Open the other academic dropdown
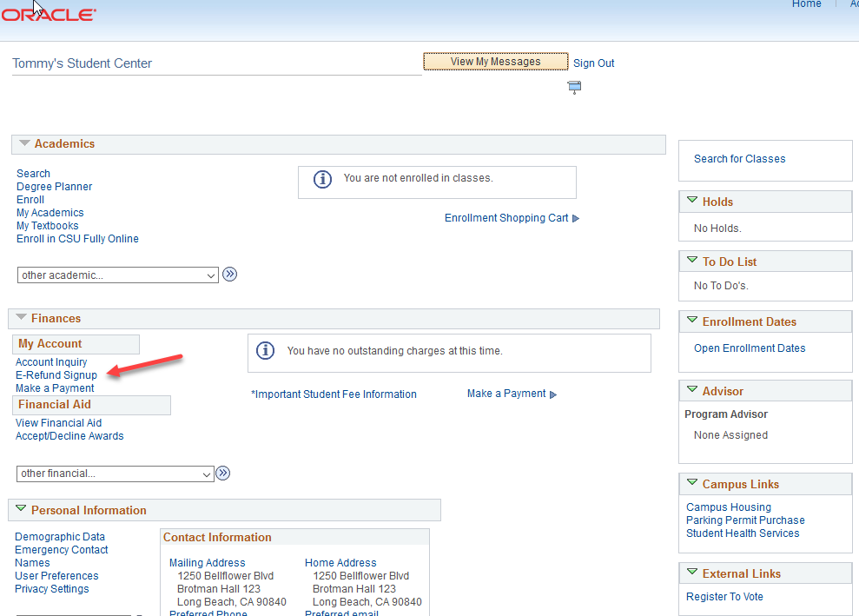Image resolution: width=859 pixels, height=616 pixels. (118, 275)
